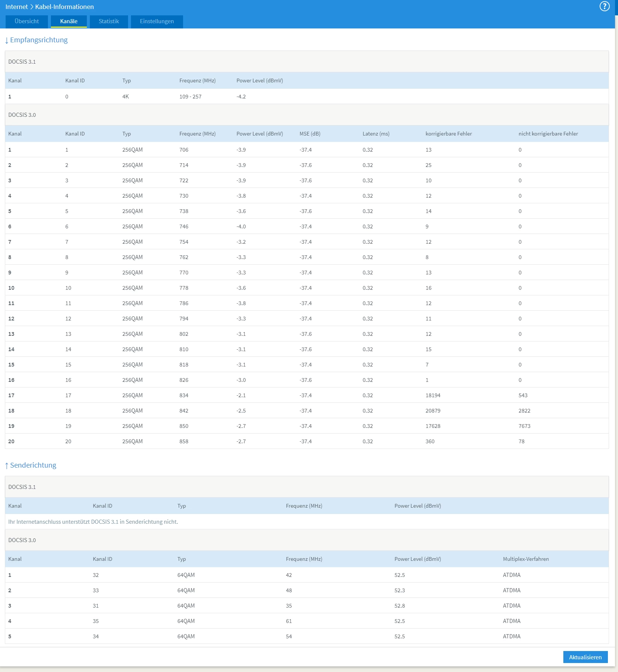Click the Aktualisieren button
Viewport: 618px width, 672px height.
(x=585, y=657)
